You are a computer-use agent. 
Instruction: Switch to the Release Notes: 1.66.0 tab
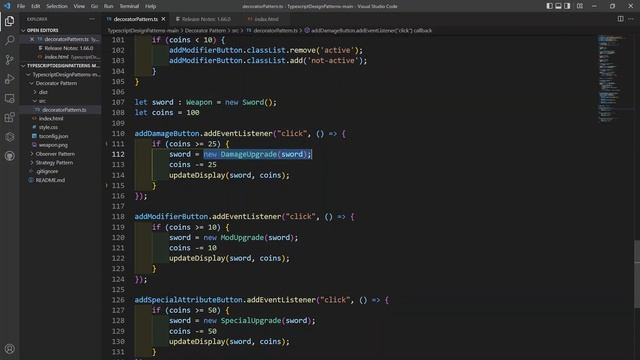tap(206, 19)
